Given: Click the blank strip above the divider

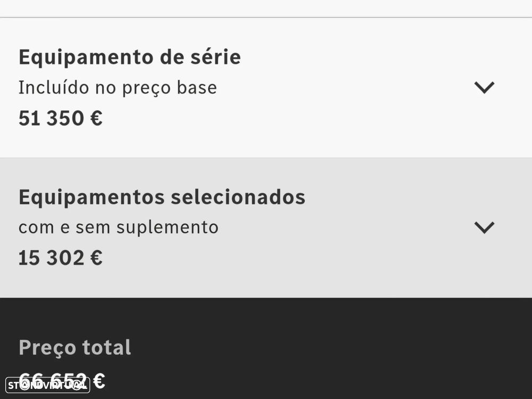Looking at the screenshot, I should [266, 8].
